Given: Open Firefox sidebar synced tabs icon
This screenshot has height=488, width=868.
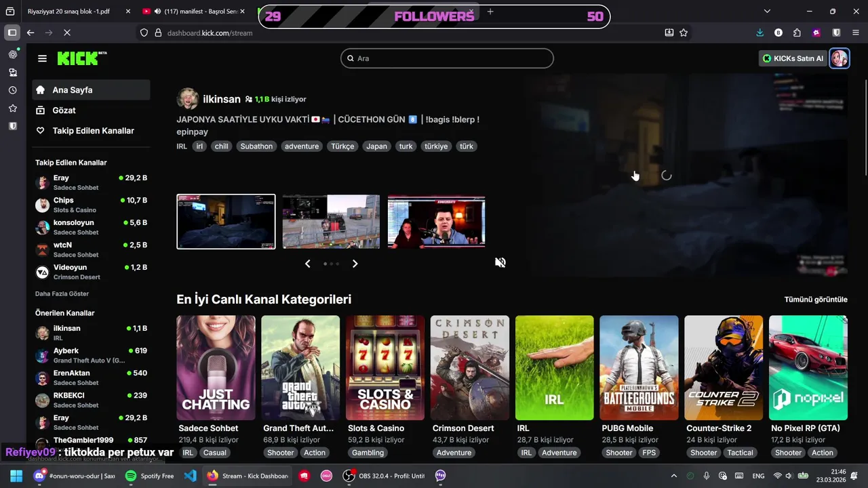Looking at the screenshot, I should (12, 73).
